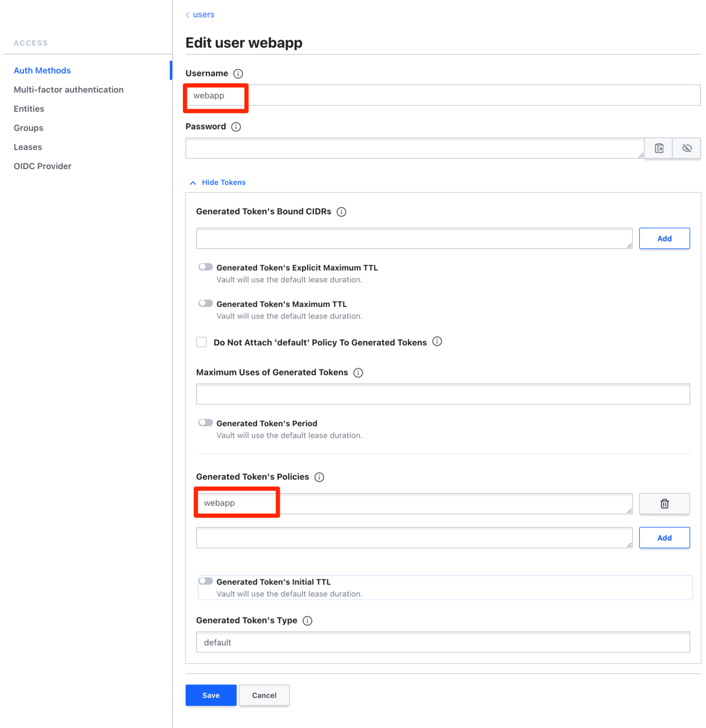706x728 pixels.
Task: Toggle on Generated Token's Period
Action: tap(205, 422)
